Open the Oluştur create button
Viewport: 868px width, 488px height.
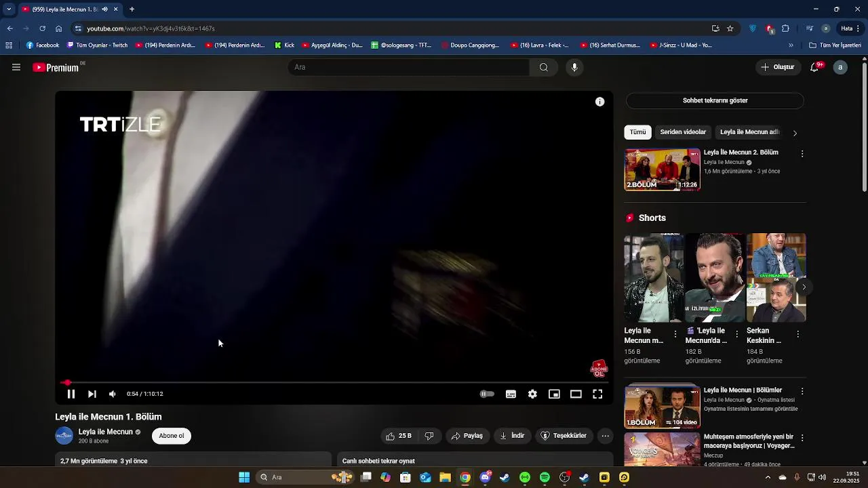pyautogui.click(x=777, y=67)
